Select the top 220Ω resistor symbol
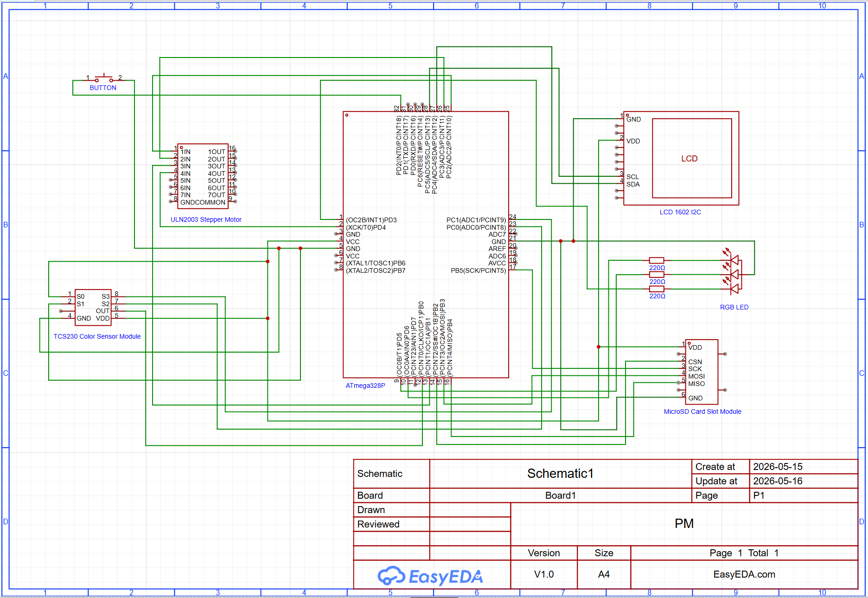Viewport: 868px width, 598px height. point(657,260)
